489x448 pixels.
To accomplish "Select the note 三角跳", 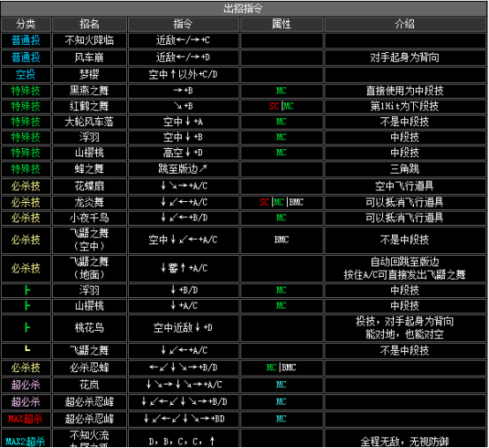I will [x=405, y=169].
